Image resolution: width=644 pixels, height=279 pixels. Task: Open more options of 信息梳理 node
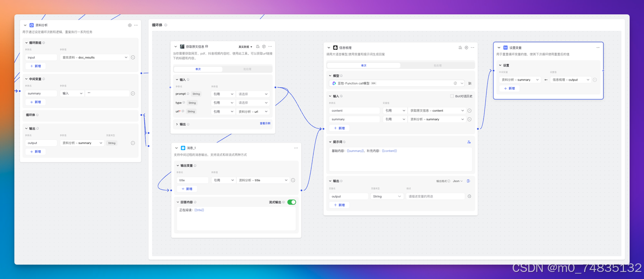click(472, 47)
